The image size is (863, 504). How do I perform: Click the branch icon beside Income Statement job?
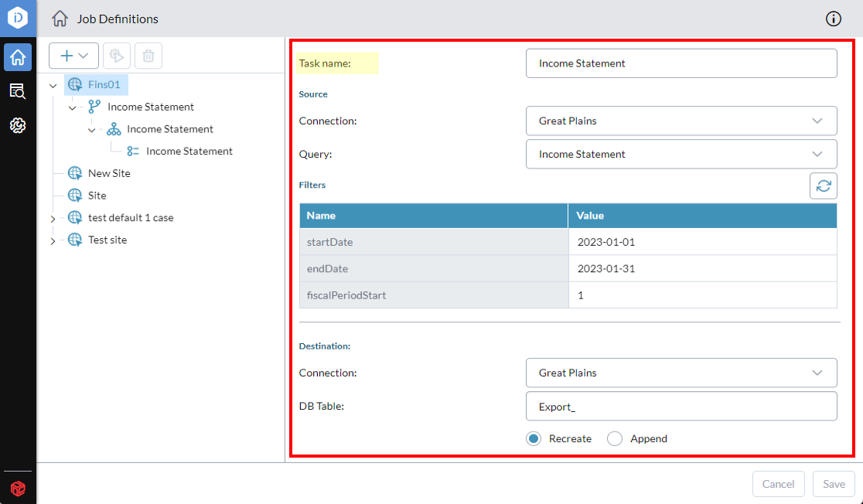94,107
